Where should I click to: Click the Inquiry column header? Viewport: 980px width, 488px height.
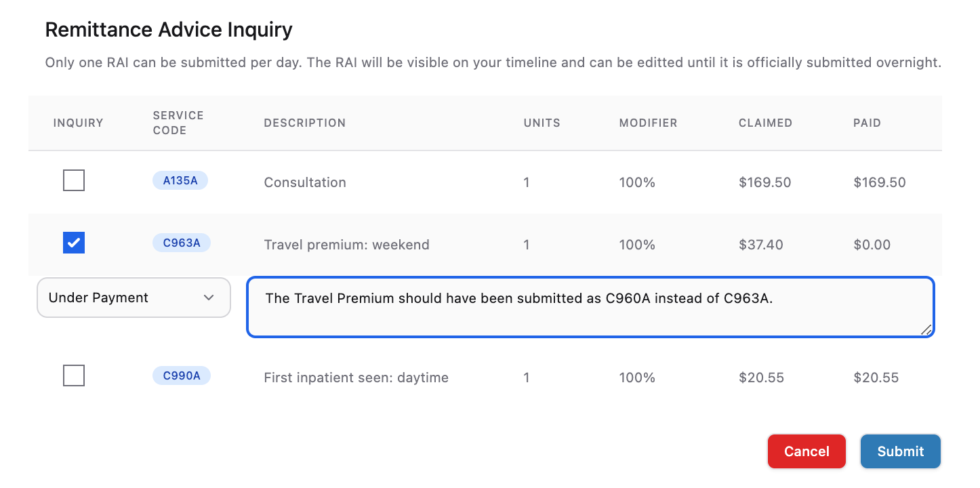(x=79, y=123)
